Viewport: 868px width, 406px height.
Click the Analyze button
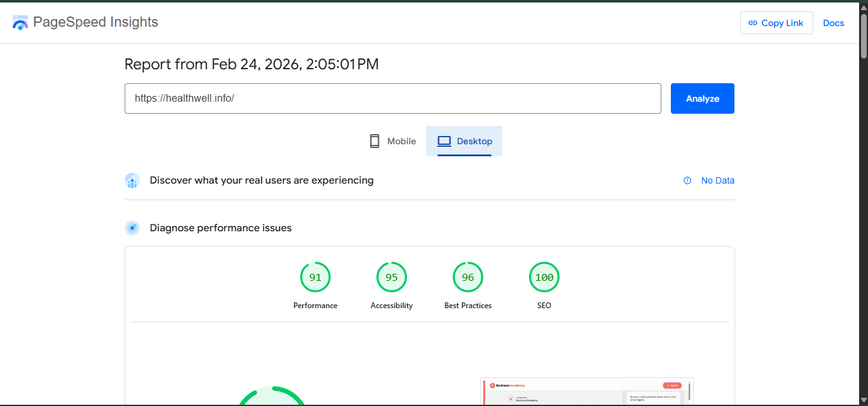(703, 98)
